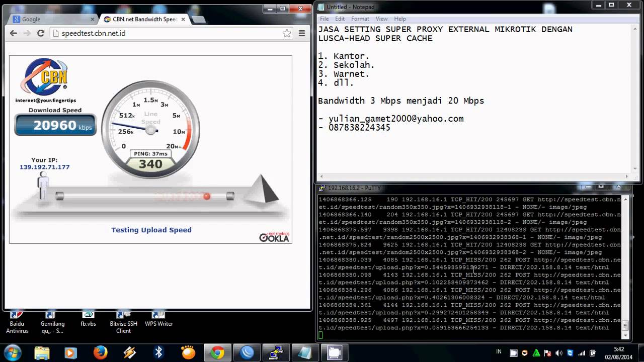
Task: Click the Notepad title bar icon
Action: 321,7
